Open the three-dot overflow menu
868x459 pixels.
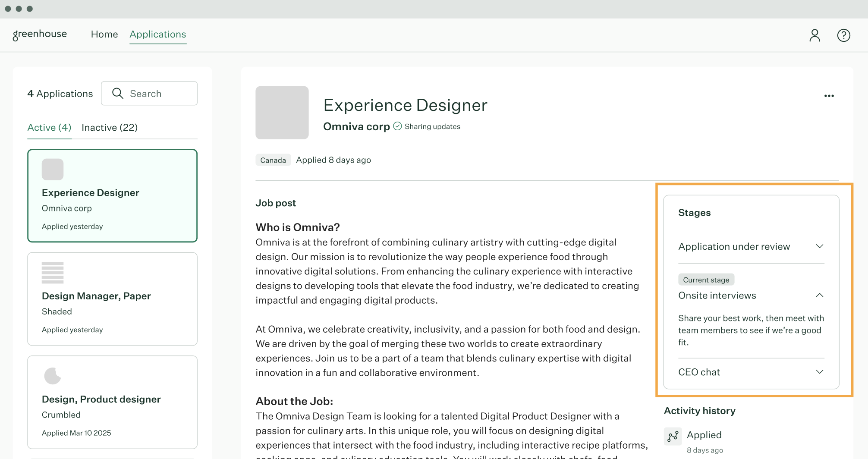[829, 95]
